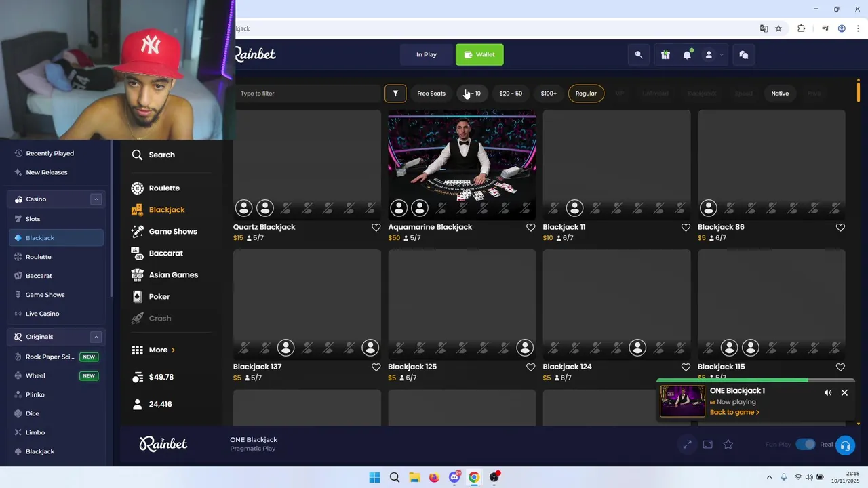Click the In Play button
Image resolution: width=868 pixels, height=488 pixels.
[x=427, y=55]
